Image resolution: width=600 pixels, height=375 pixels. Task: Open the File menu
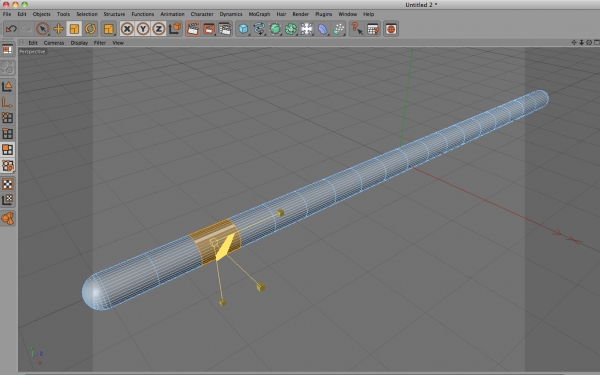click(7, 14)
